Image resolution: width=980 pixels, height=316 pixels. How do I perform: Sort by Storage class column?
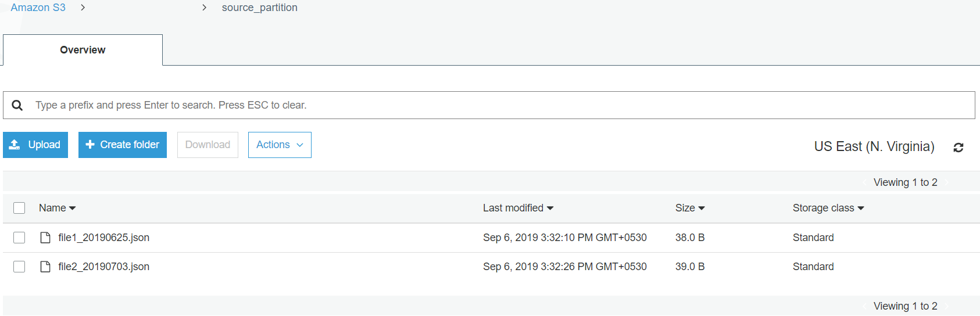[x=828, y=208]
